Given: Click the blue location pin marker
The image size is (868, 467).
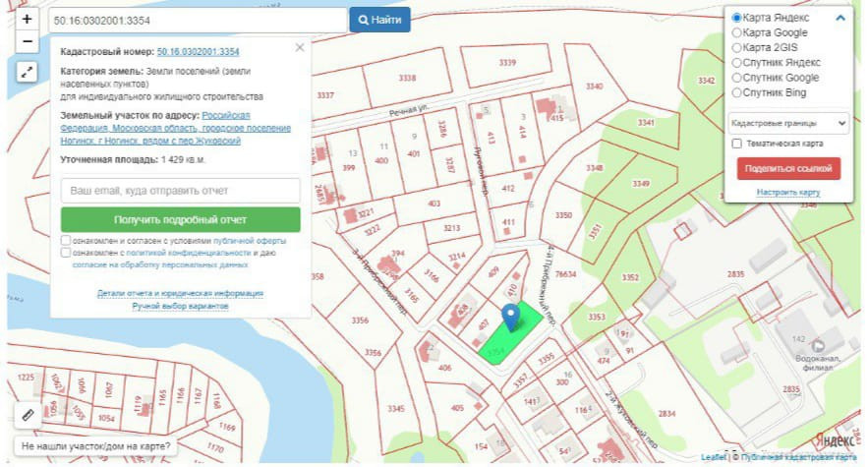Looking at the screenshot, I should (x=510, y=318).
